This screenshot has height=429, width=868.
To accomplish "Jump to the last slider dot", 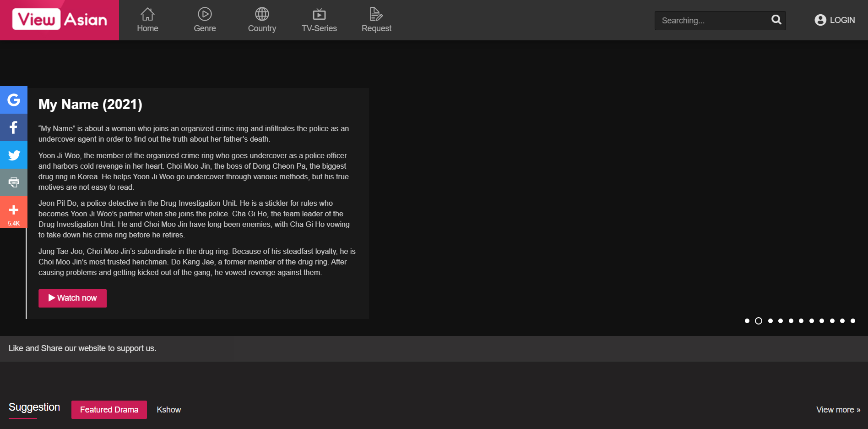I will click(853, 321).
